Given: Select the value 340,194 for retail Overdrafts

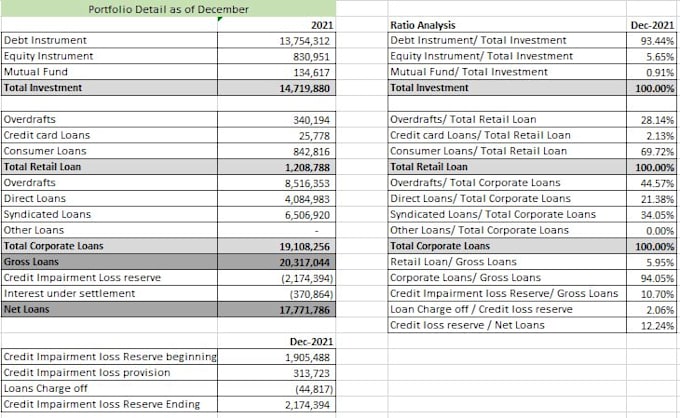Looking at the screenshot, I should pyautogui.click(x=277, y=119).
